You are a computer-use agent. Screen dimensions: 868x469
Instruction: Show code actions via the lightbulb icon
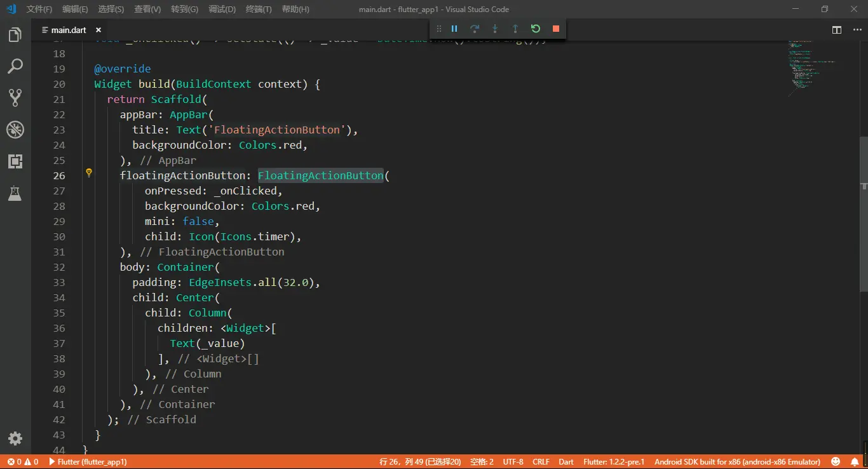coord(89,172)
